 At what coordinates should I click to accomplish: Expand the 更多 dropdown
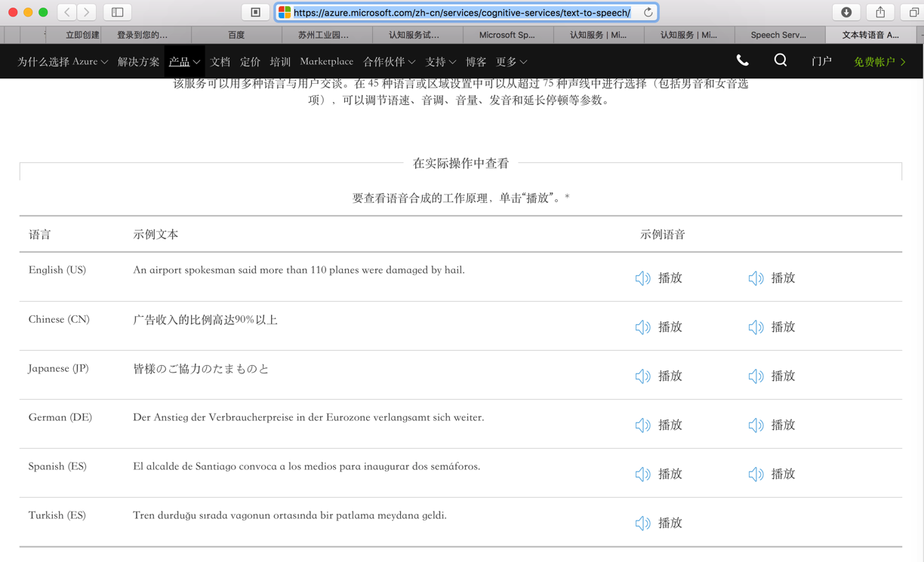coord(512,62)
